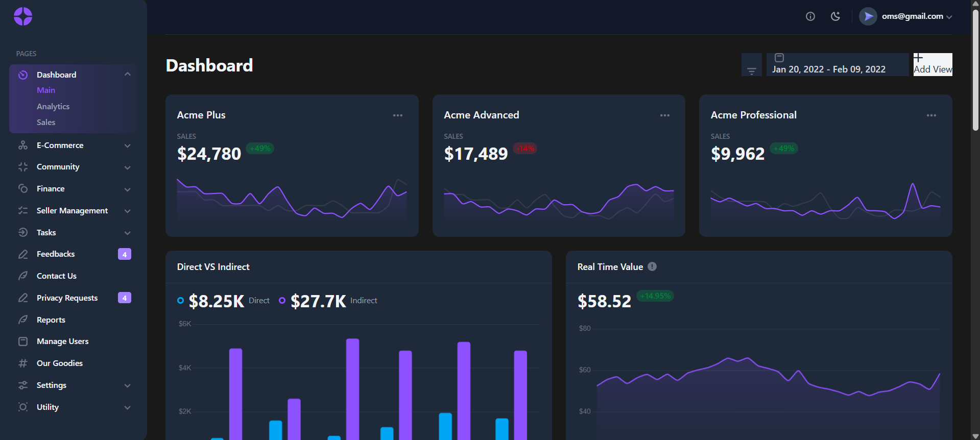Open the Acme Plus card options menu
The height and width of the screenshot is (440, 980).
coord(398,115)
